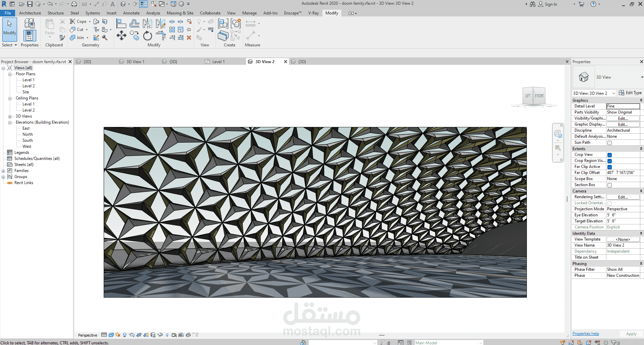Uncheck the Crop View checkbox

pos(609,155)
